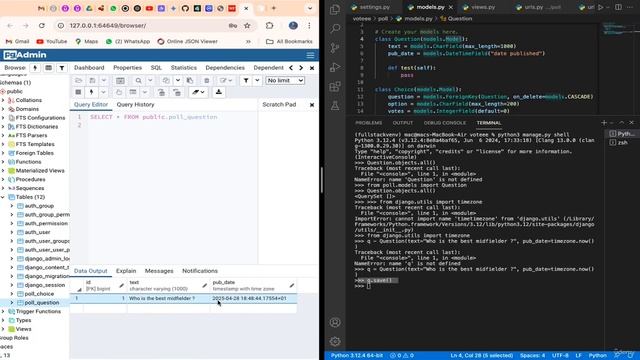This screenshot has width=640, height=360.
Task: Expand the Sequences tree node
Action: [3, 188]
